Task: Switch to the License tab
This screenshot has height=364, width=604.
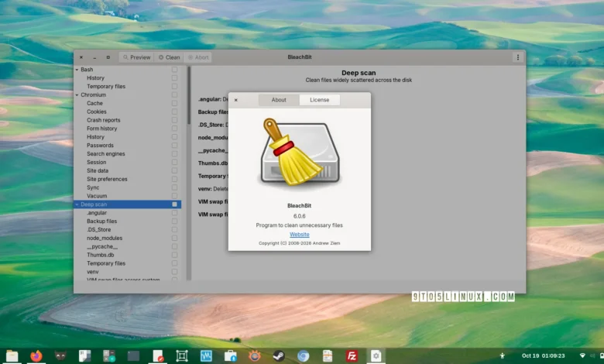Action: point(319,100)
